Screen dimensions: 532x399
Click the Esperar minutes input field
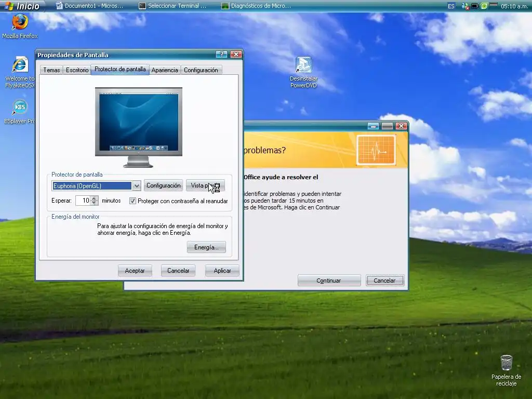coord(83,201)
